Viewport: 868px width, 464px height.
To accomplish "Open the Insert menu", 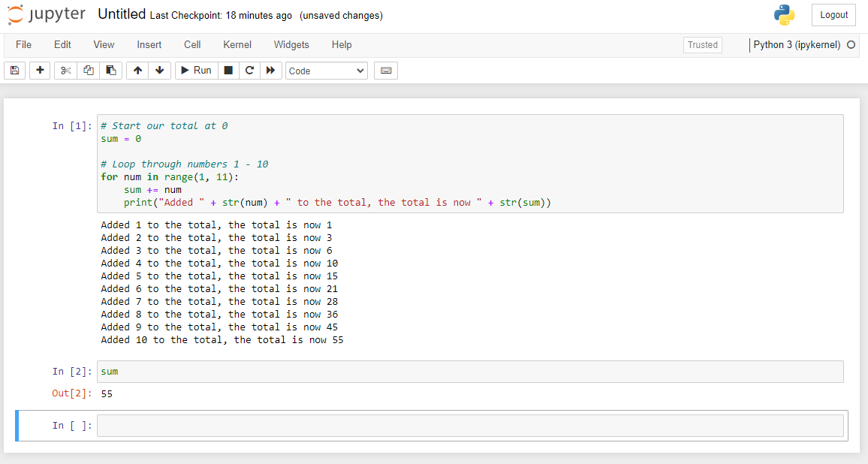I will tap(149, 45).
